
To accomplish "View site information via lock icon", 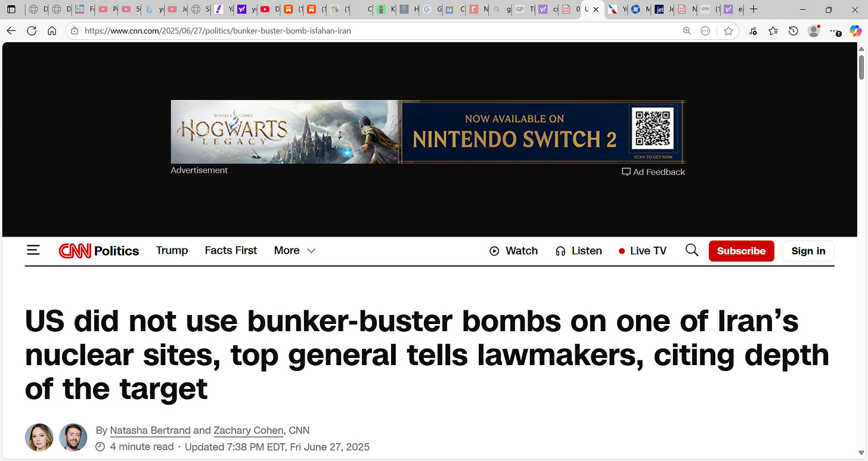I will [75, 31].
